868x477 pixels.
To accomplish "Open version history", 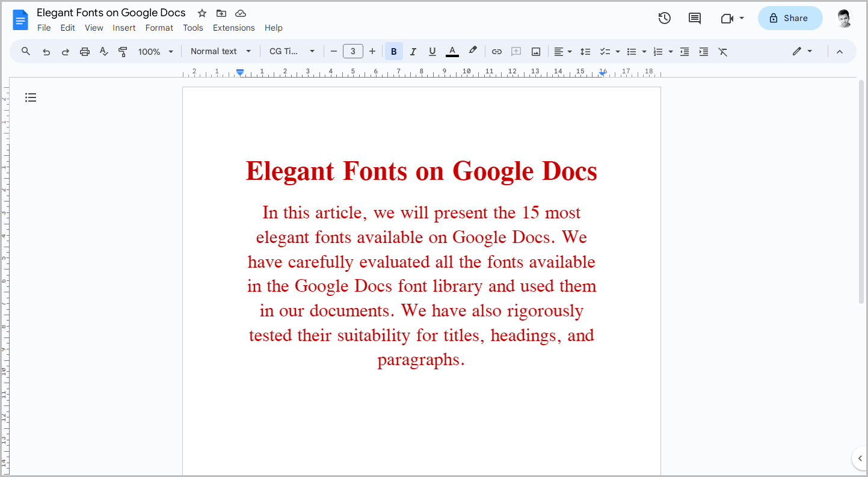I will point(664,18).
